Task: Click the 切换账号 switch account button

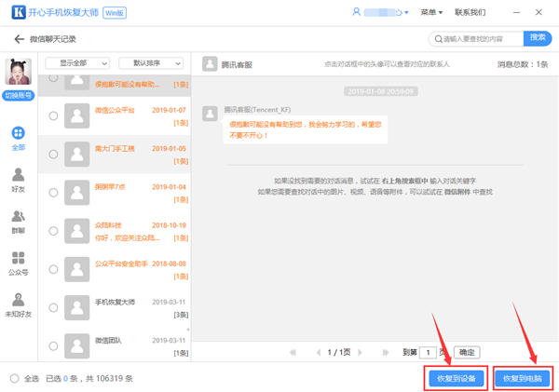Action: [x=19, y=96]
